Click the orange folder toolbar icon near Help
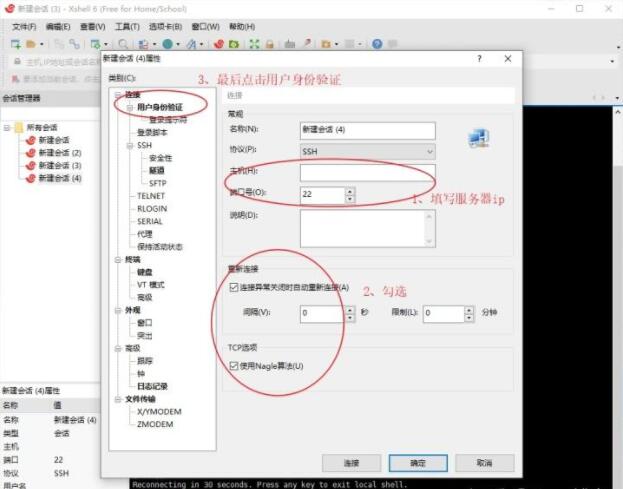This screenshot has height=489, width=623. 326,44
